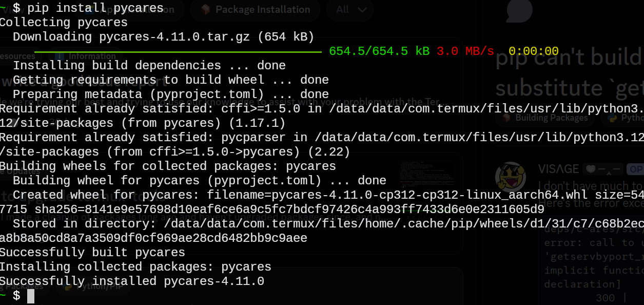Viewport: 644px width, 305px height.
Task: Click the 'pip install pycares' command line
Action: click(x=95, y=8)
